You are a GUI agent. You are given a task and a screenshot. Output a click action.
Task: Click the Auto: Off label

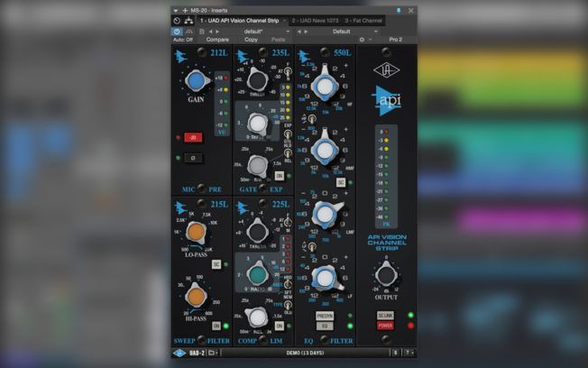pyautogui.click(x=183, y=40)
